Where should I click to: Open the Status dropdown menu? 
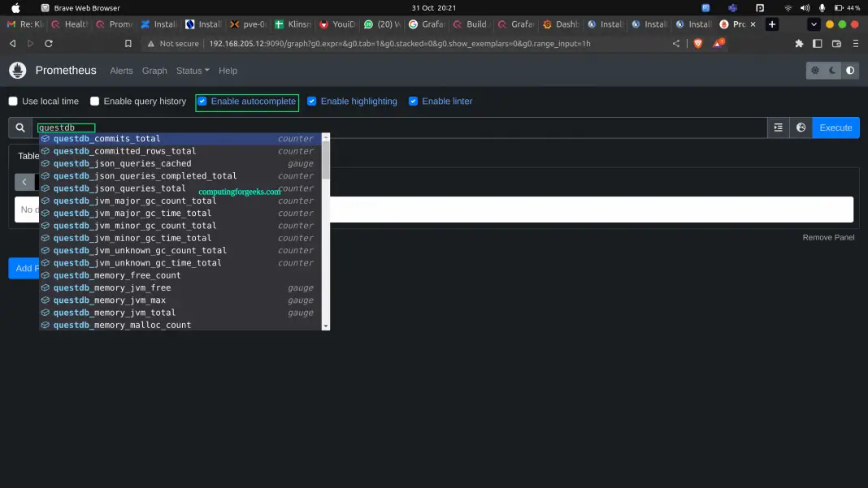coord(192,71)
